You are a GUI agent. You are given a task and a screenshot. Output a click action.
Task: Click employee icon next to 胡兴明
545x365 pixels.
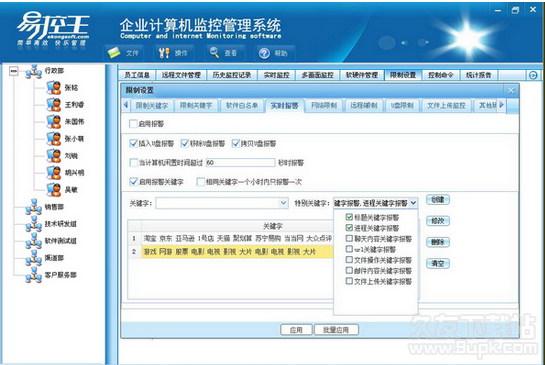[54, 173]
